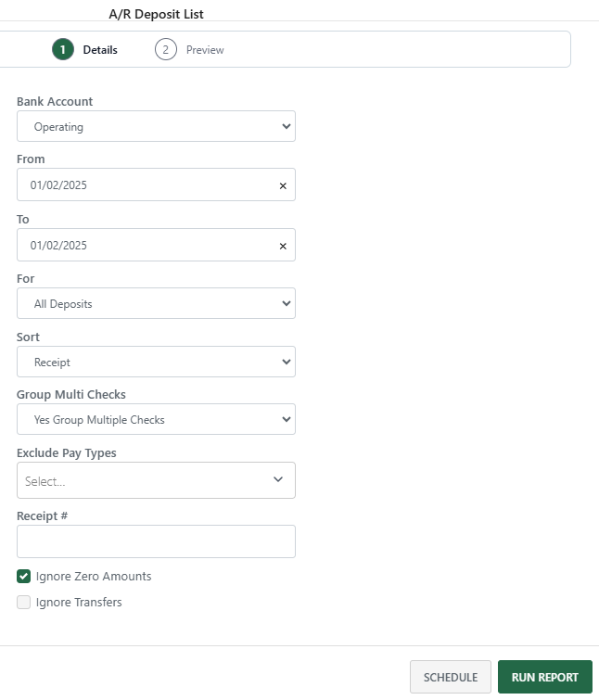
Task: Uncheck Ignore Zero Amounts checkbox
Action: click(x=24, y=576)
